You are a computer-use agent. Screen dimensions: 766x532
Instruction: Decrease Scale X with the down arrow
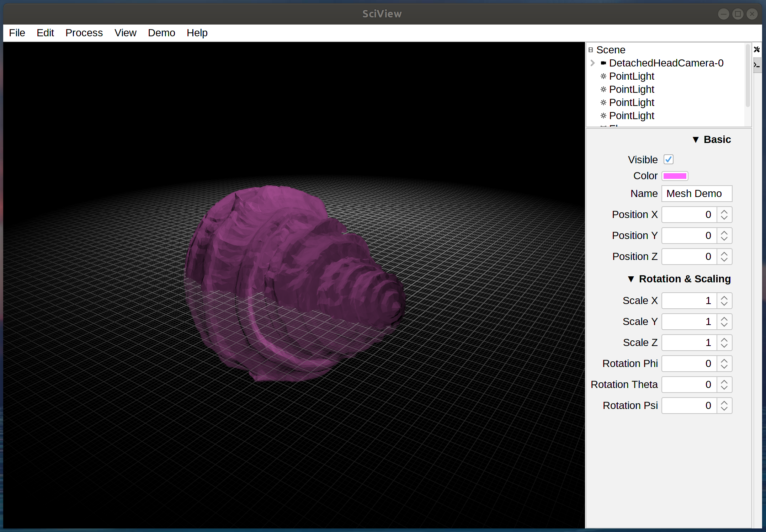point(724,304)
